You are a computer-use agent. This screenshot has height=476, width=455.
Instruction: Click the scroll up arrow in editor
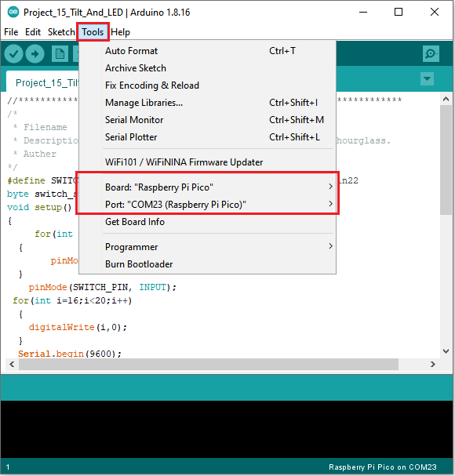pos(446,99)
